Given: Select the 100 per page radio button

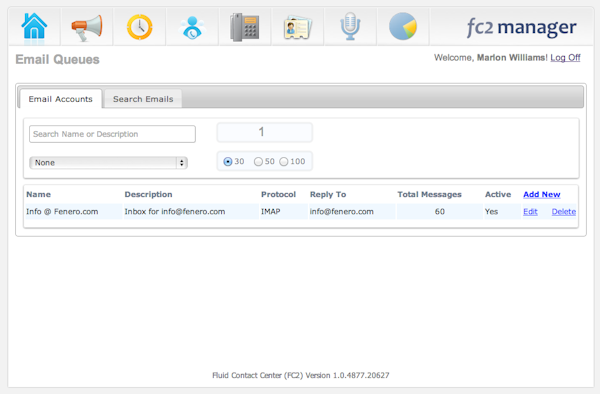Looking at the screenshot, I should 284,162.
